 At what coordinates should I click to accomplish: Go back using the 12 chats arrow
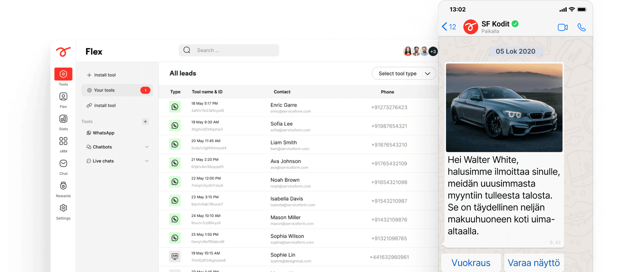coord(449,27)
